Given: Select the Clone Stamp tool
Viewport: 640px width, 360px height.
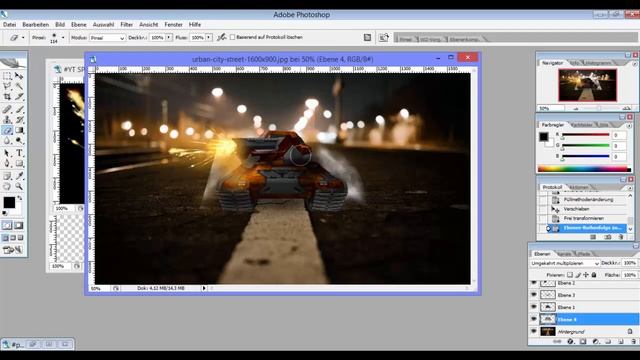Looking at the screenshot, I should coord(7,120).
